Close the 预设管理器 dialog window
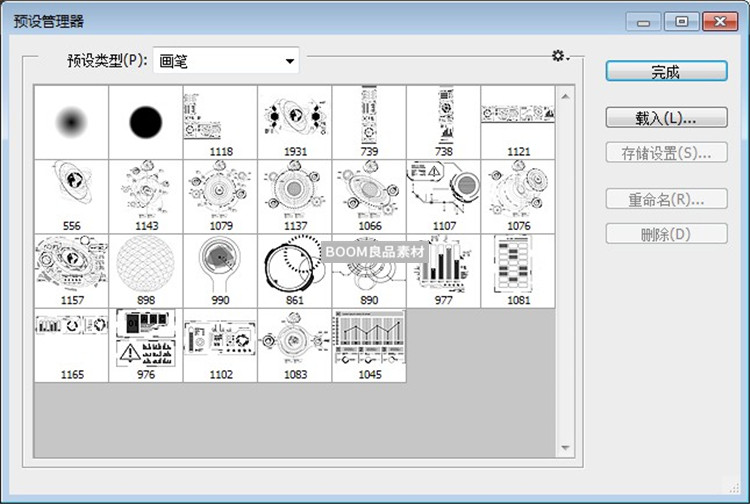 tap(719, 20)
